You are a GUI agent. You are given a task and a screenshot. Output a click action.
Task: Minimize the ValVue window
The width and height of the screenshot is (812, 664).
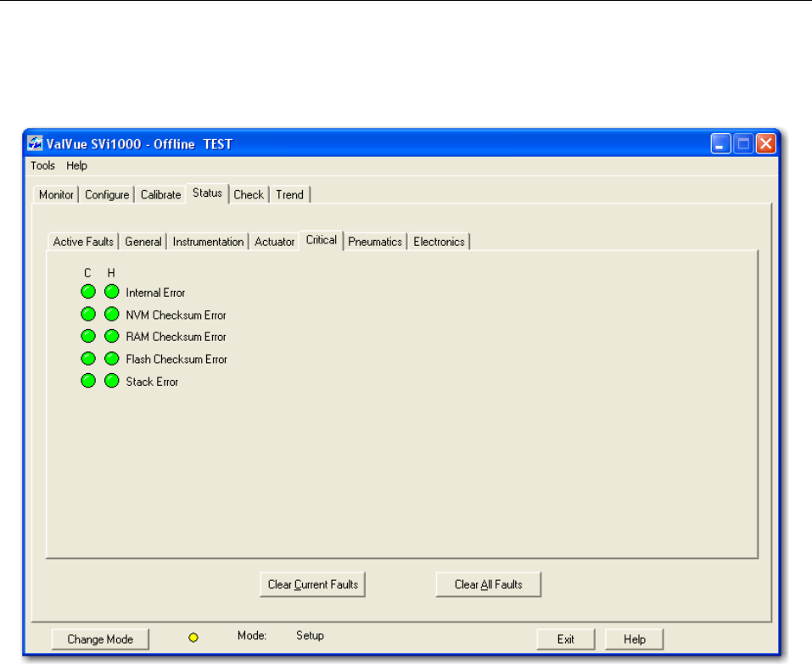pyautogui.click(x=720, y=143)
